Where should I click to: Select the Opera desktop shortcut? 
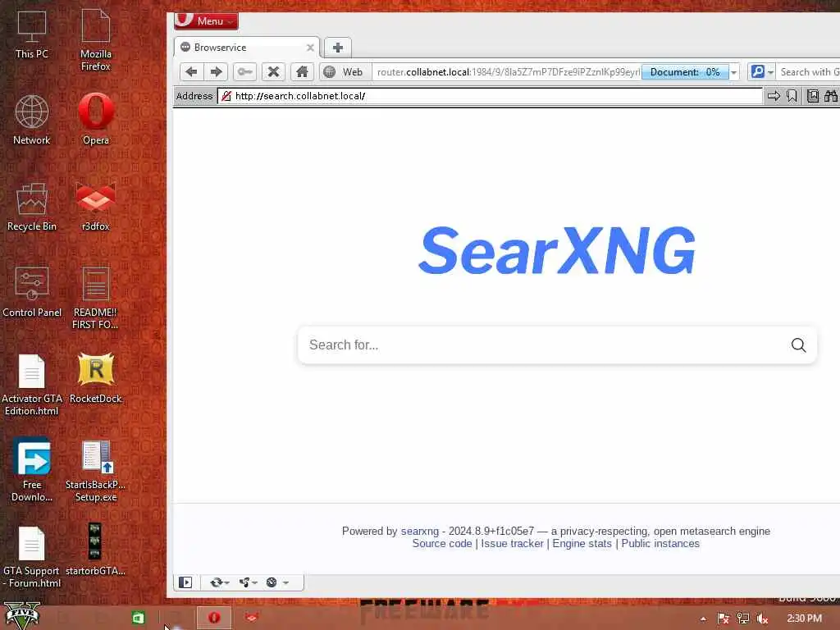(96, 120)
